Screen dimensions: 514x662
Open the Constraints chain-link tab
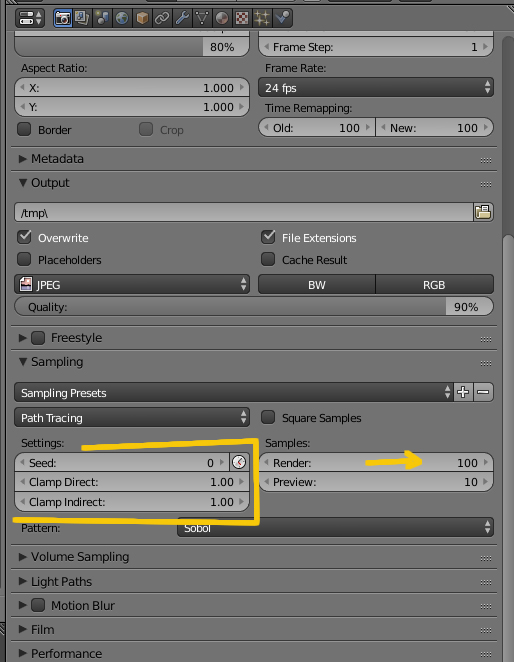[x=162, y=18]
